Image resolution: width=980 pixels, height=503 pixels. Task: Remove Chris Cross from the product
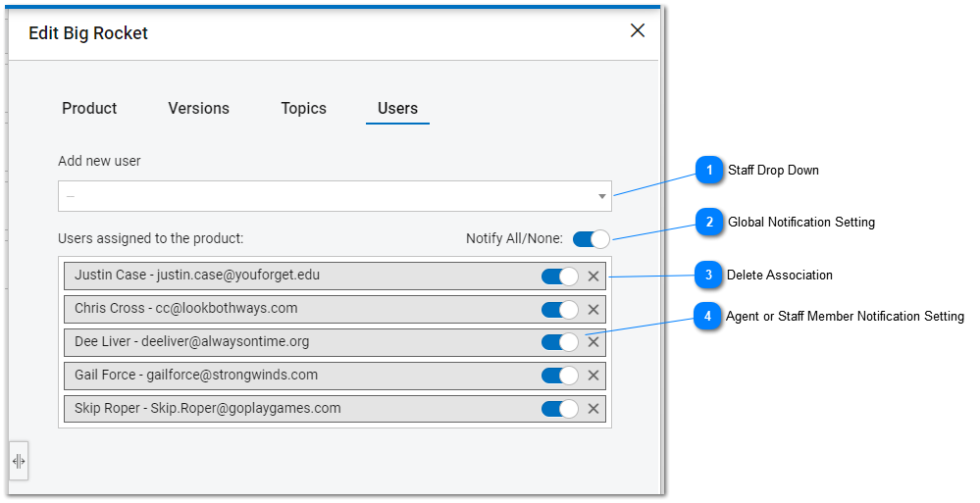593,309
